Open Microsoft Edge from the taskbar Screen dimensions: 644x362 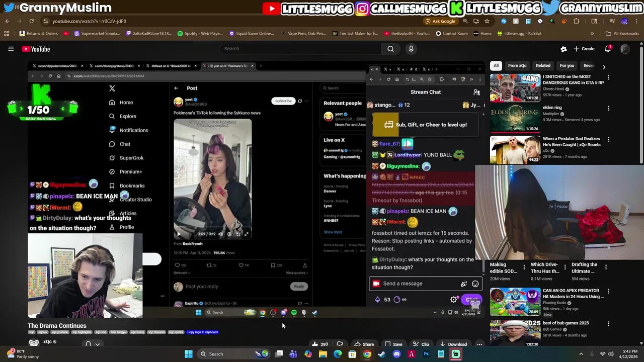click(x=338, y=354)
